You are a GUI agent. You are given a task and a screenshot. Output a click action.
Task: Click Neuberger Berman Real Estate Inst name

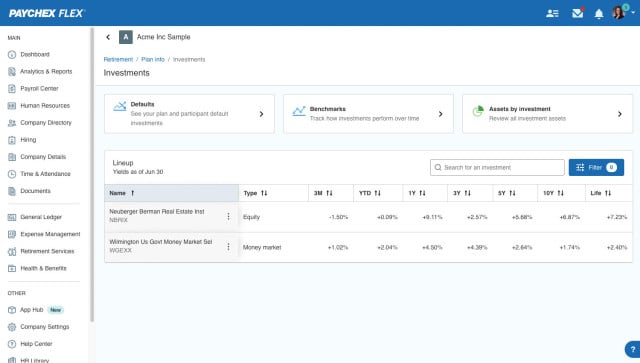click(157, 212)
